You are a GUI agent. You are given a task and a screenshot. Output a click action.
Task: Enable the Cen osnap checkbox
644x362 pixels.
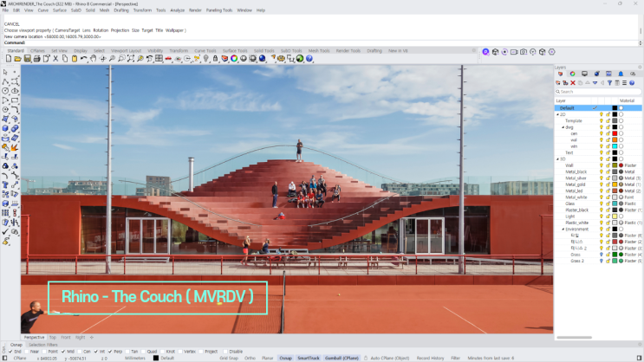click(x=80, y=352)
